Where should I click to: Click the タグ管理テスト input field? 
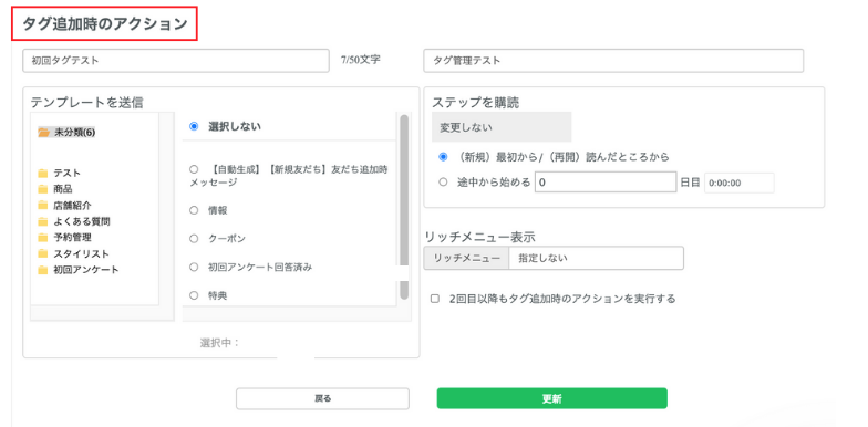tap(613, 61)
